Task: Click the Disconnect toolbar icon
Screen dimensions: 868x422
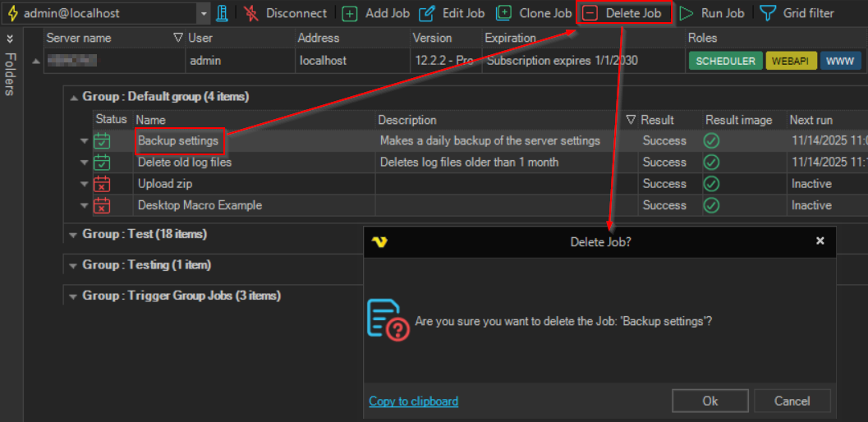Action: 251,13
